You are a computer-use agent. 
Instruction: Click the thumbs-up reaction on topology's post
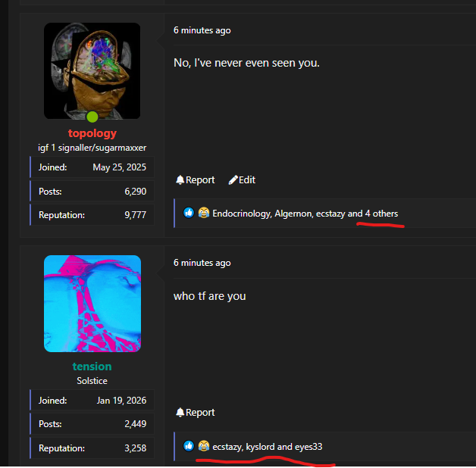point(189,213)
